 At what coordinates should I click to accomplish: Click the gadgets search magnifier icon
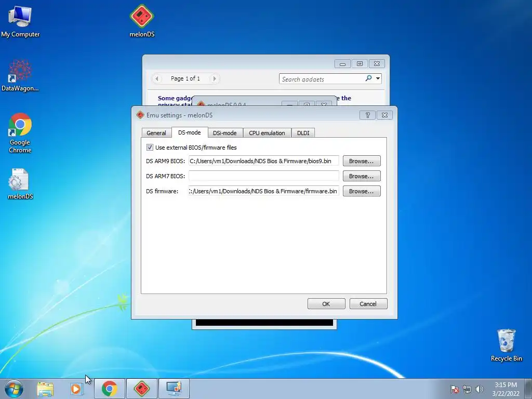[368, 78]
